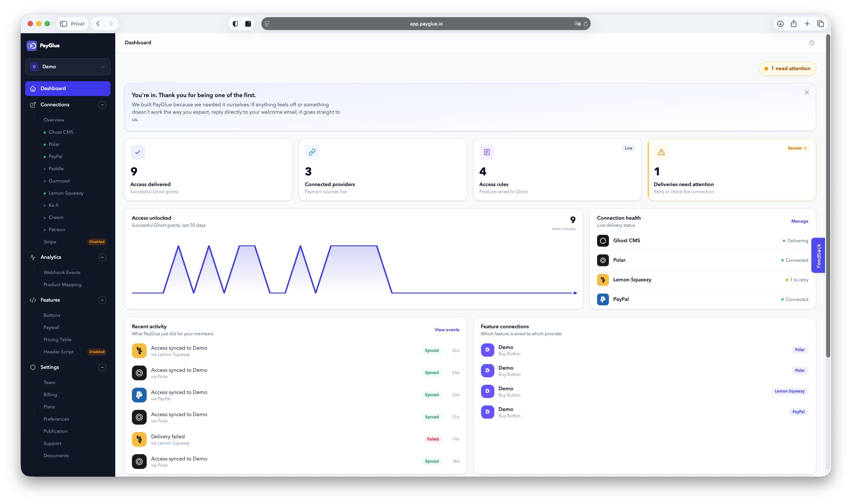Viewport: 852px width, 504px height.
Task: Click the document icon on Access rules card
Action: 487,152
